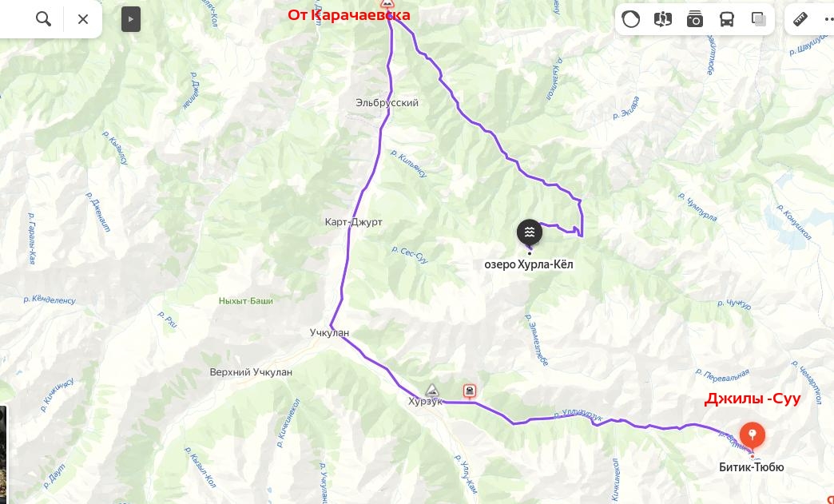Select the ruler distance tool

[x=800, y=19]
